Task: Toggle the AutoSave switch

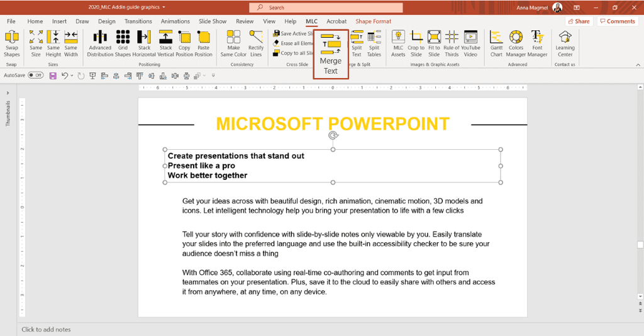Action: tap(36, 75)
